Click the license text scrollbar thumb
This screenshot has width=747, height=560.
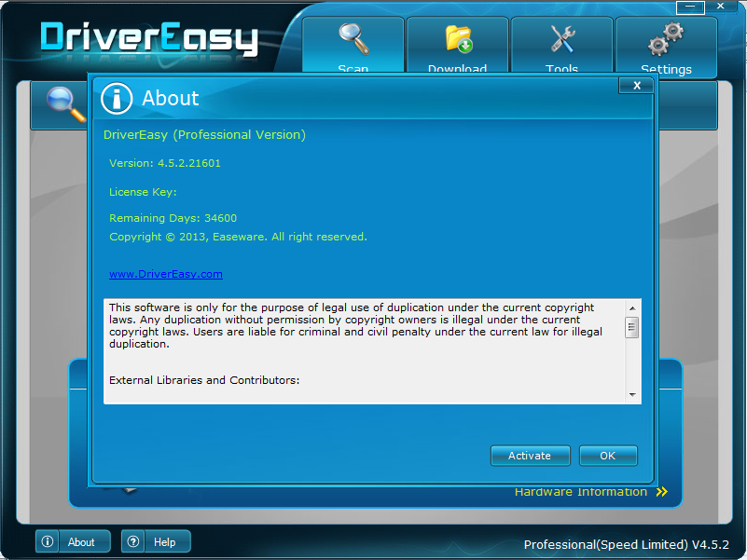pos(631,327)
